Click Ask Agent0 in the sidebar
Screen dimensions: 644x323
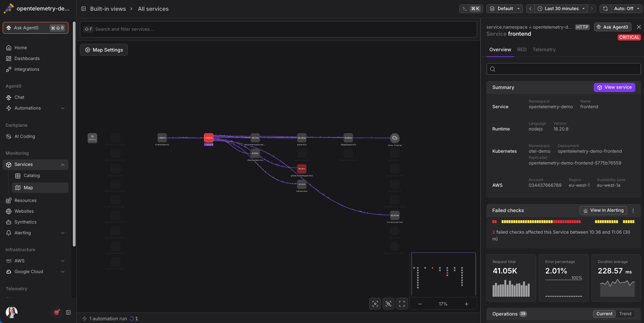[x=35, y=28]
